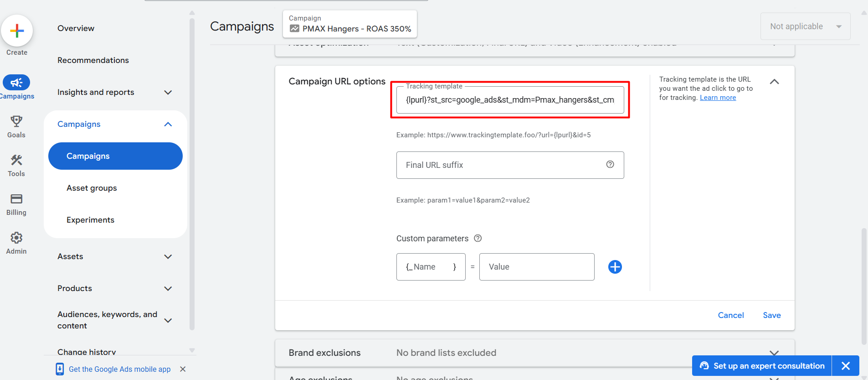This screenshot has width=868, height=380.
Task: Click the Create plus button
Action: coord(17,31)
